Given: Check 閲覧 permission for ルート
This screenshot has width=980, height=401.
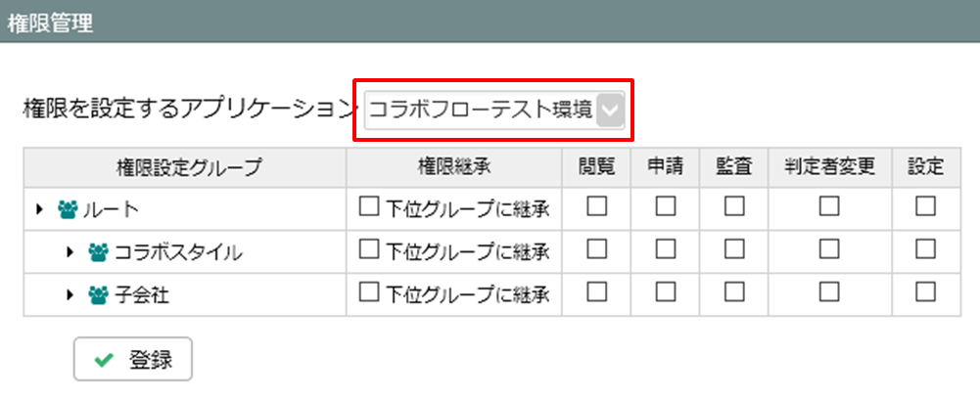Looking at the screenshot, I should (597, 206).
